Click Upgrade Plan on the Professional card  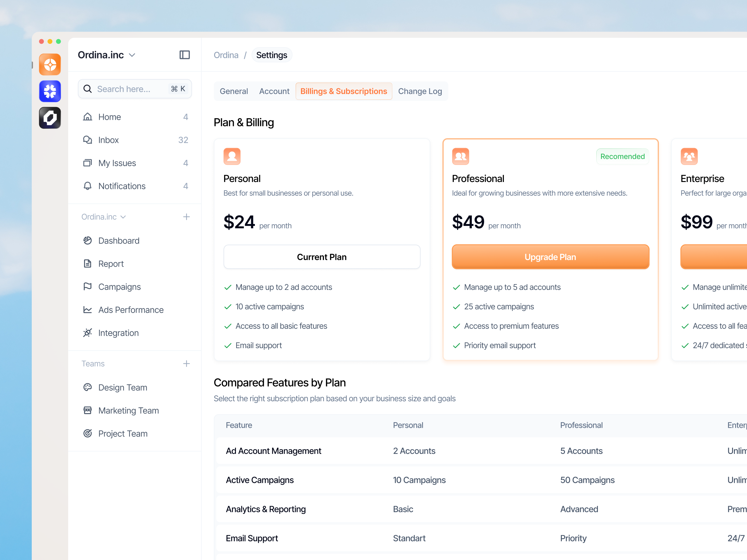pyautogui.click(x=550, y=257)
